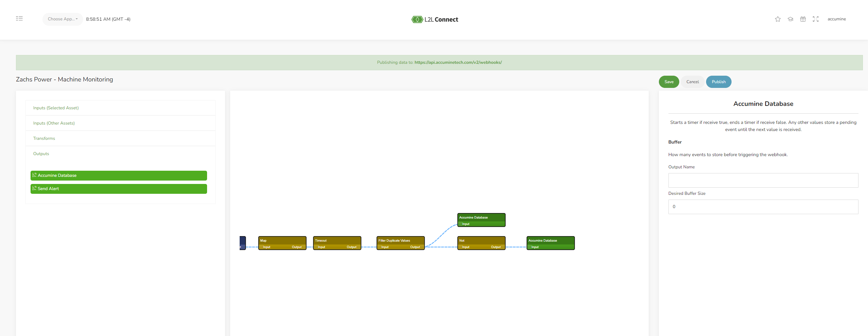Click the time display 8:58:51 AM
Viewport: 868px width, 336px height.
pyautogui.click(x=108, y=19)
